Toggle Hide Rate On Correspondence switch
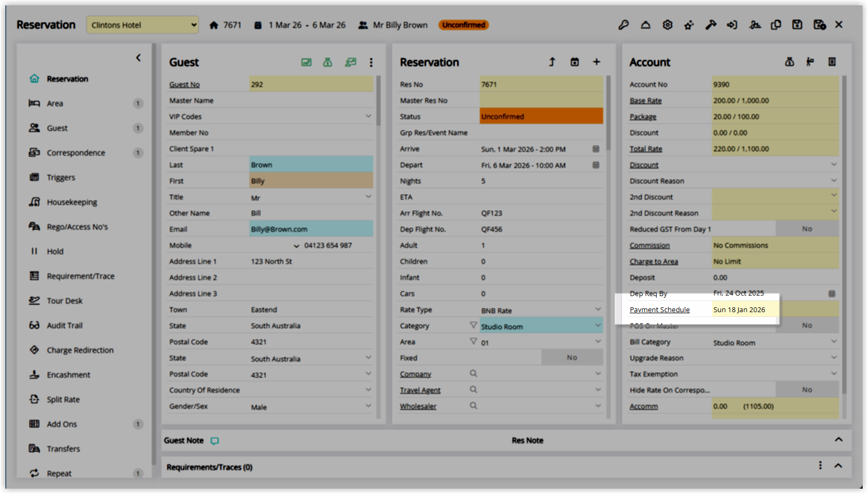The width and height of the screenshot is (868, 494). click(x=807, y=389)
